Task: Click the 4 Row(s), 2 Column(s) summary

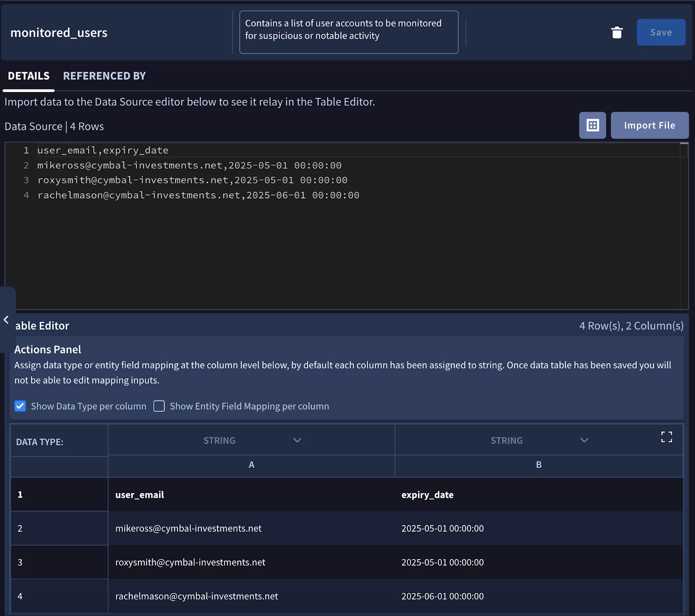Action: pyautogui.click(x=631, y=326)
